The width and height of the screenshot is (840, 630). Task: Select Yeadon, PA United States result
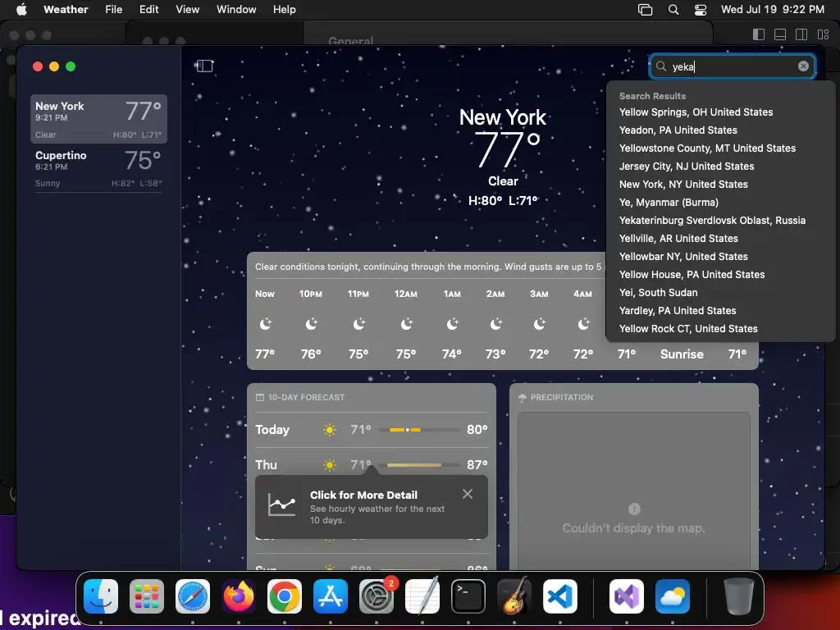(x=678, y=130)
